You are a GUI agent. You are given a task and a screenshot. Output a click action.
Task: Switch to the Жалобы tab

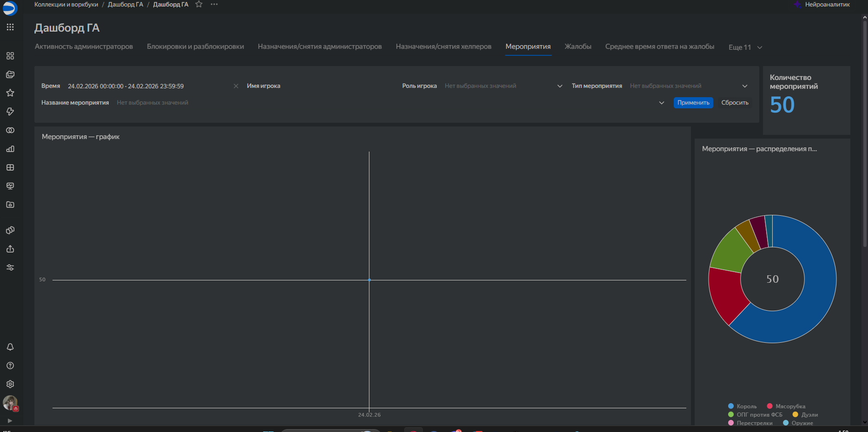(578, 47)
